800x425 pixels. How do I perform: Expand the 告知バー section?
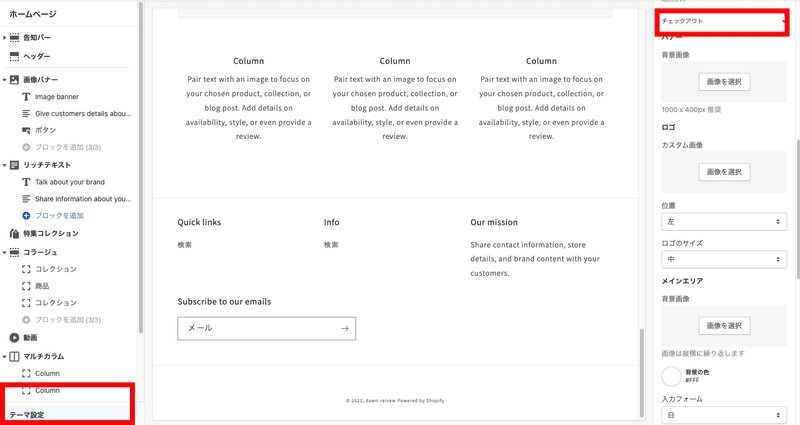click(x=5, y=37)
